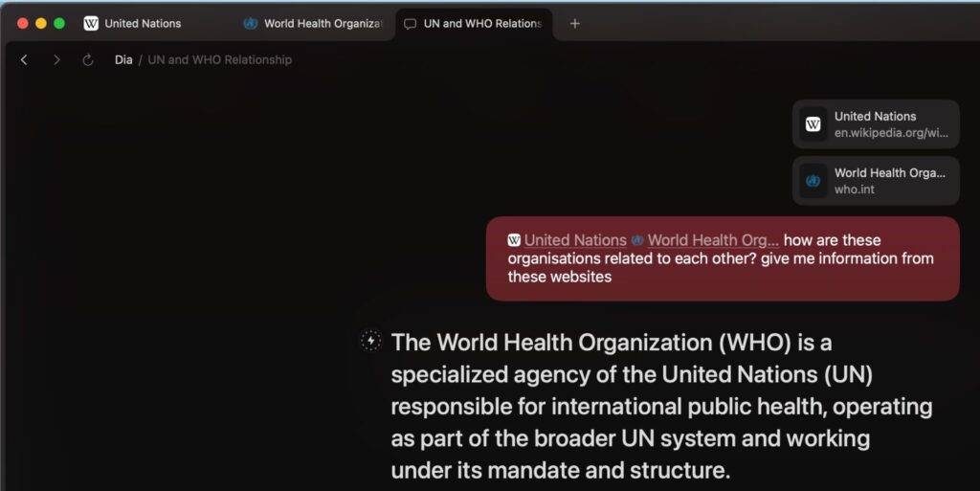Screen dimensions: 980x491
Task: Go back with the left arrow
Action: tap(24, 60)
